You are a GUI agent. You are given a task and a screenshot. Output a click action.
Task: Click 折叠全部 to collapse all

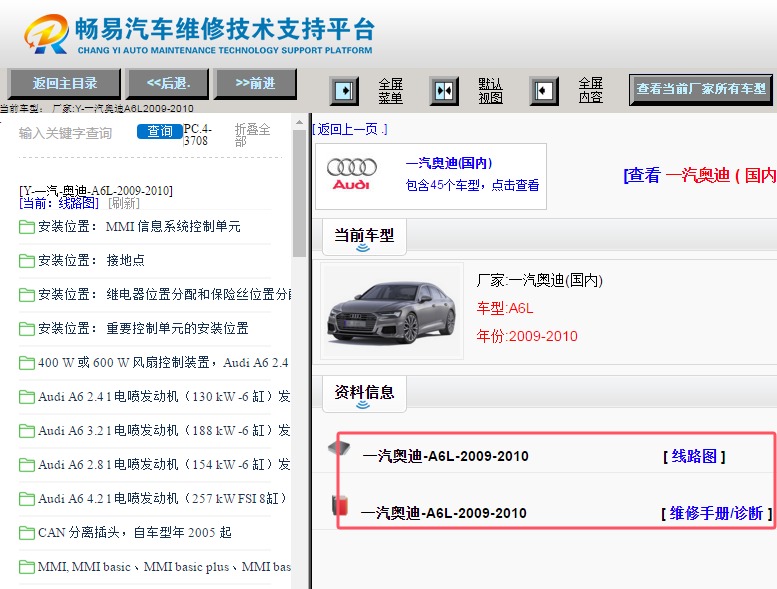(x=252, y=135)
